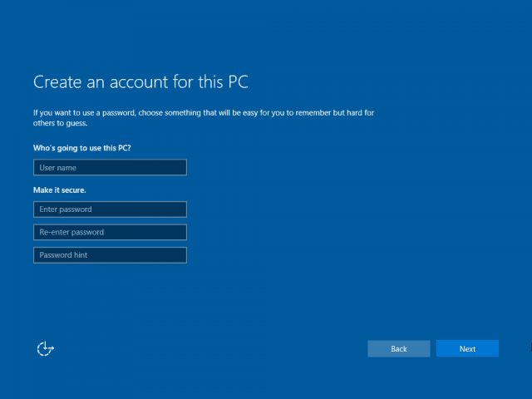Click the password advice paragraph text
Image resolution: width=532 pixels, height=399 pixels.
click(x=203, y=118)
